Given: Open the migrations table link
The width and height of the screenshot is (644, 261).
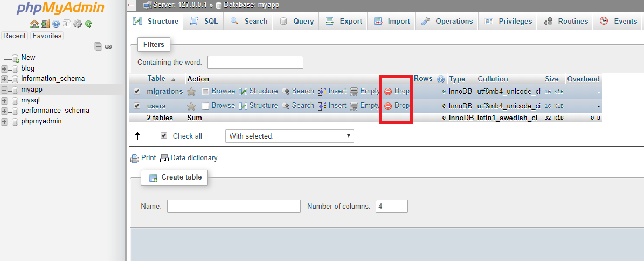Looking at the screenshot, I should point(165,91).
